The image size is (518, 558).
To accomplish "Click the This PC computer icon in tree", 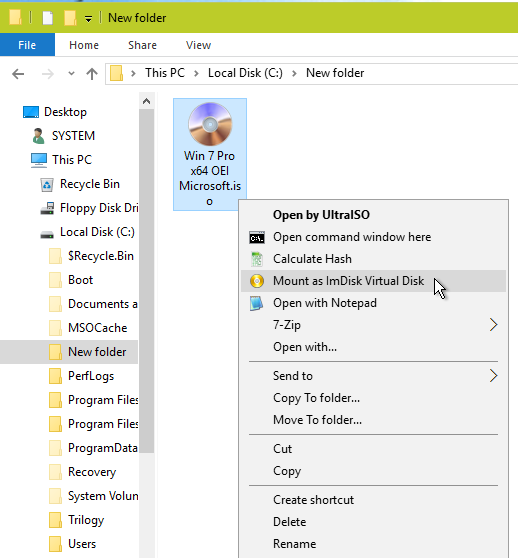I will (39, 160).
